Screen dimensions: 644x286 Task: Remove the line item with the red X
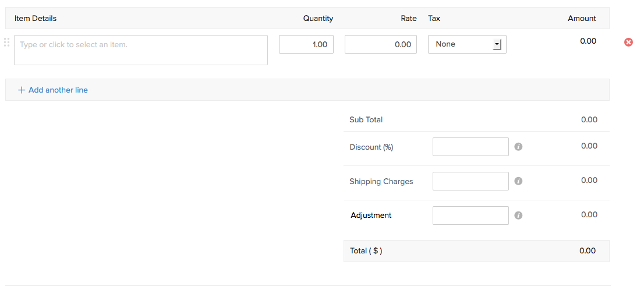pyautogui.click(x=628, y=42)
